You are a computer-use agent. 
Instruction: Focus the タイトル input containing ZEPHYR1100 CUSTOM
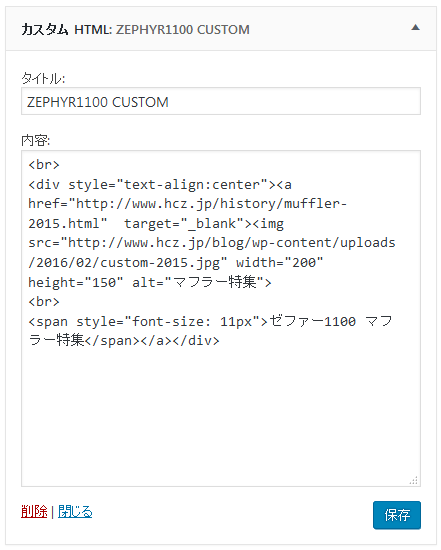coord(221,101)
